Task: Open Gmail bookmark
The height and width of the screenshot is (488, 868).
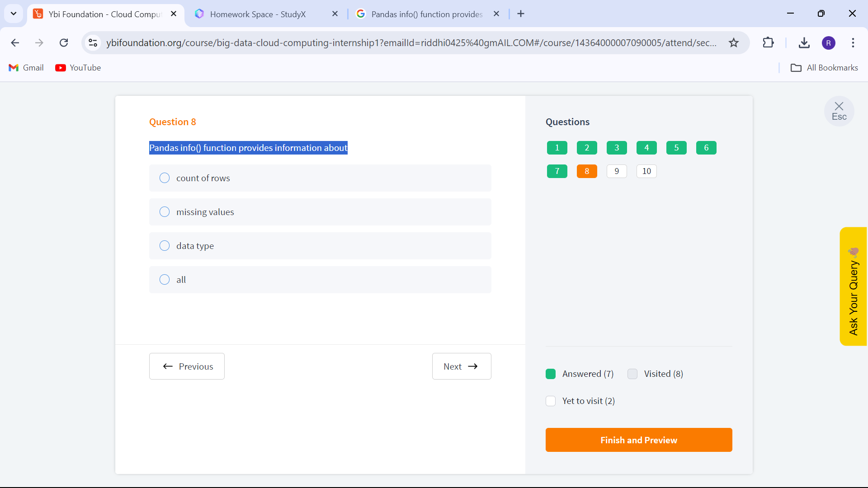Action: (x=26, y=68)
